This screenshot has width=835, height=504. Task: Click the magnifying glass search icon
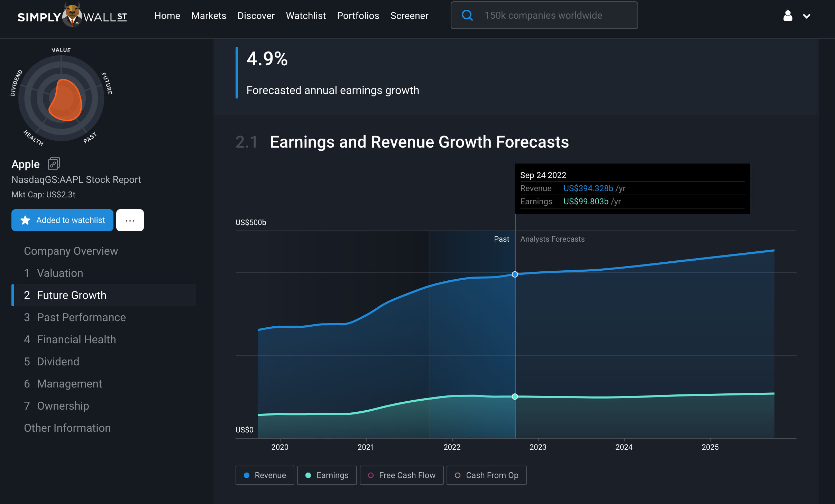click(x=467, y=15)
